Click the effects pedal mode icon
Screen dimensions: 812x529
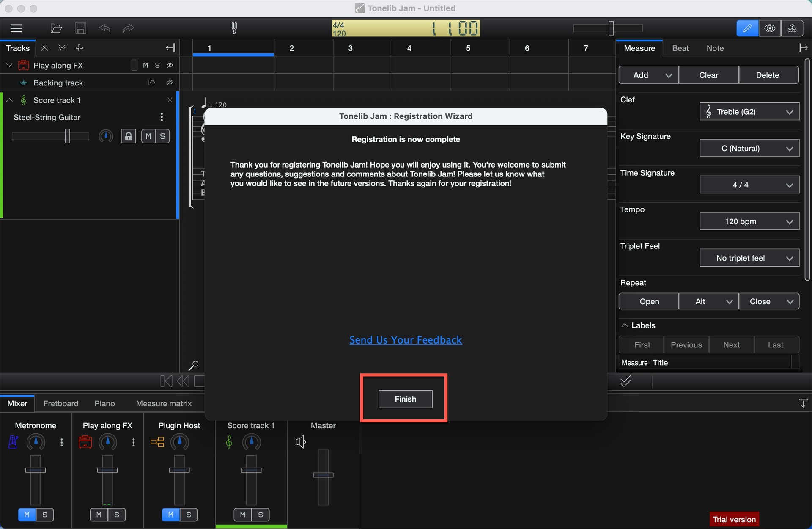[792, 28]
